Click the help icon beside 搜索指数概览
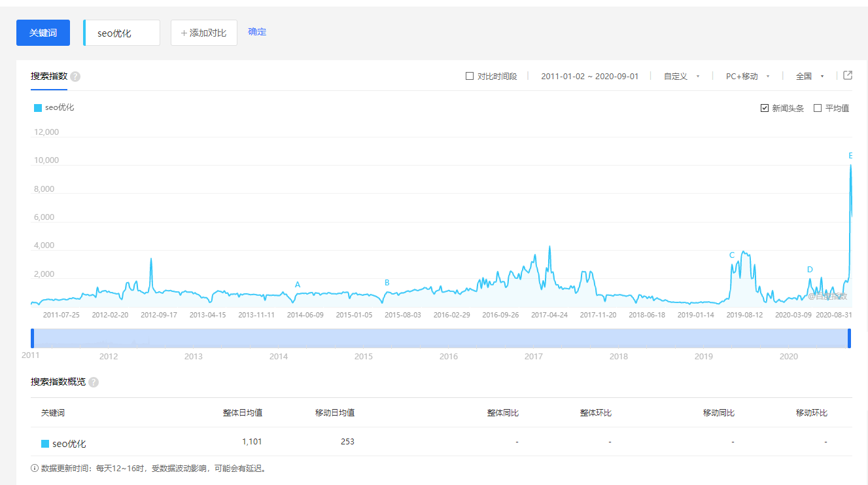The width and height of the screenshot is (868, 485). coord(94,382)
